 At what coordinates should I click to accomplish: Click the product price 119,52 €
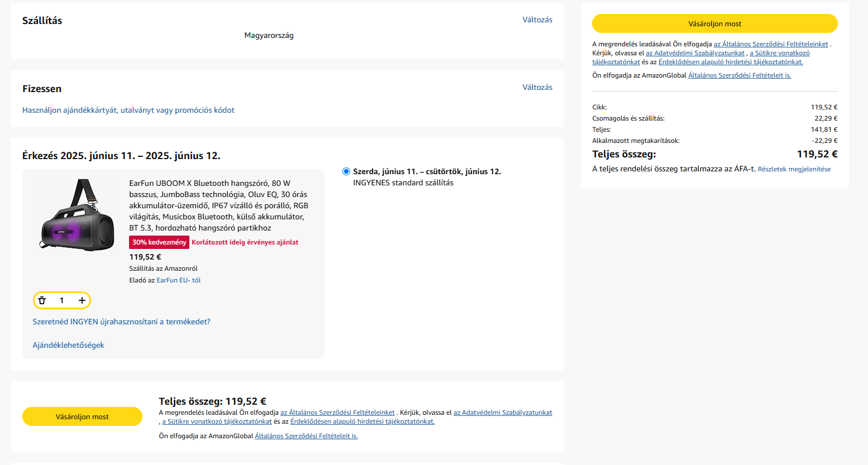click(x=145, y=257)
